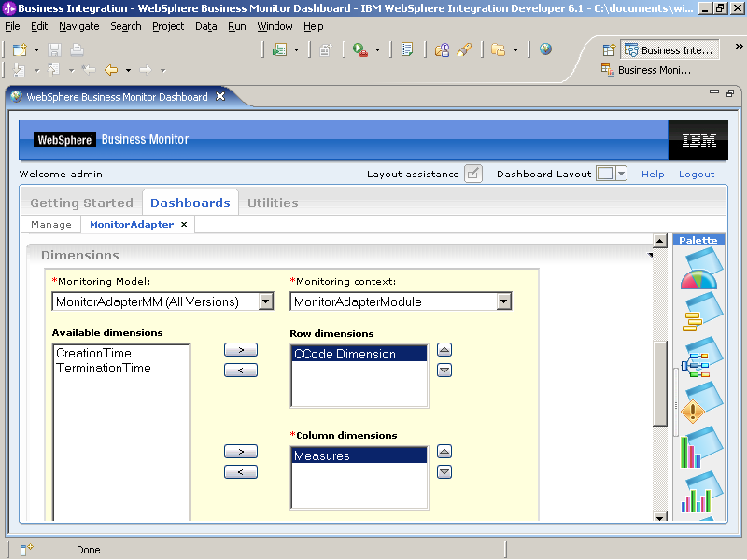Viewport: 747px width, 560px height.
Task: Add dimension to Column dimensions with > button
Action: click(241, 452)
